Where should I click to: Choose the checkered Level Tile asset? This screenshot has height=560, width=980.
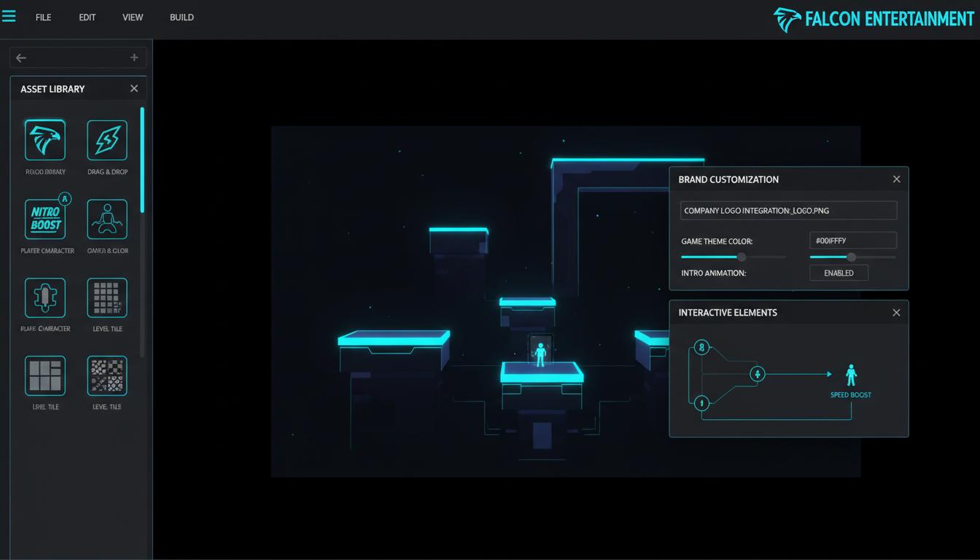(107, 376)
